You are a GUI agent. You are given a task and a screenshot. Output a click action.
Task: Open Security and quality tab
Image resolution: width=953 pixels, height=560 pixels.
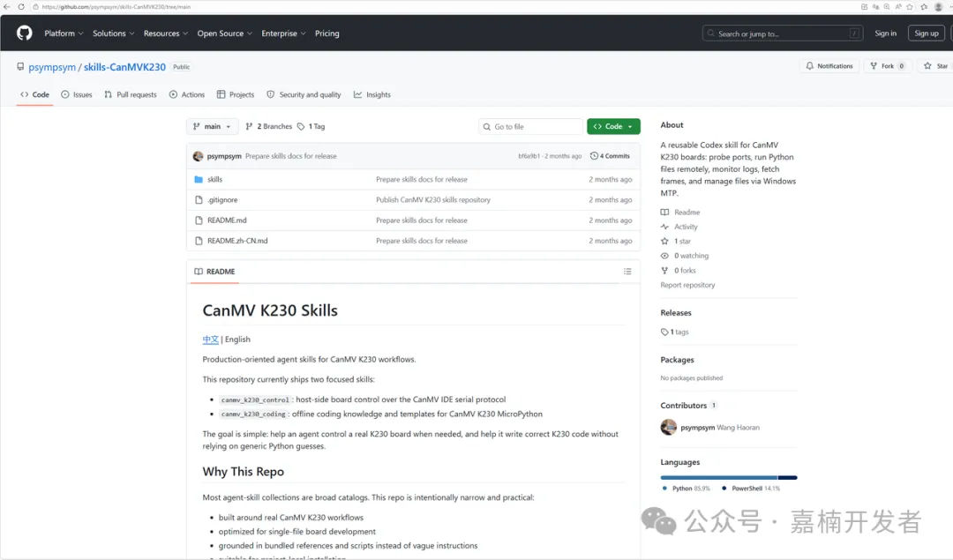click(304, 94)
